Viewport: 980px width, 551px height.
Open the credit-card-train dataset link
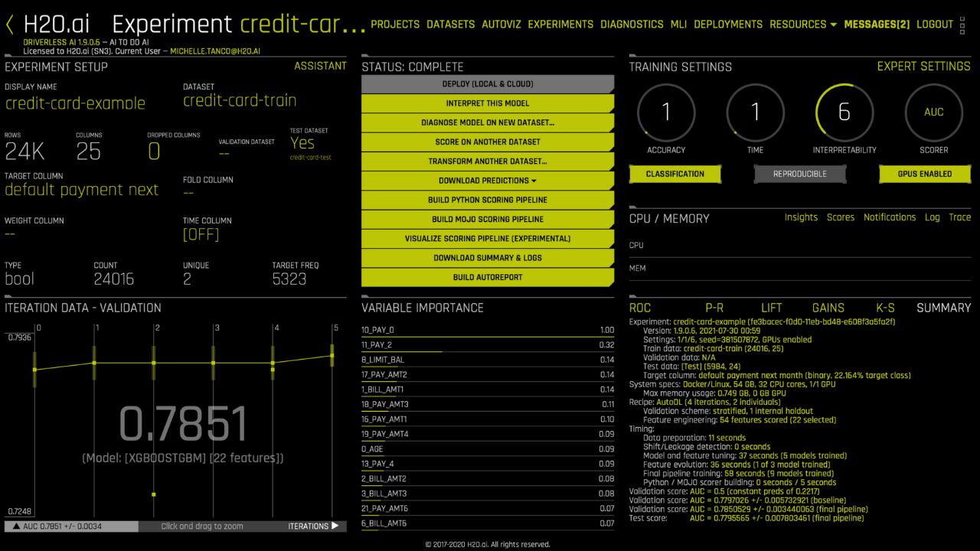pyautogui.click(x=240, y=101)
